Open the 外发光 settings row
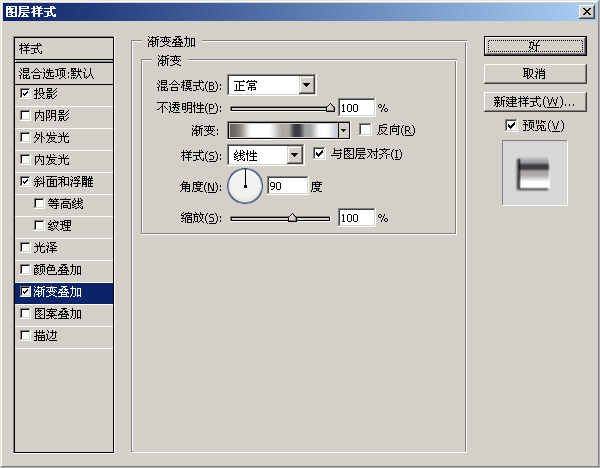600x468 pixels. (64, 138)
